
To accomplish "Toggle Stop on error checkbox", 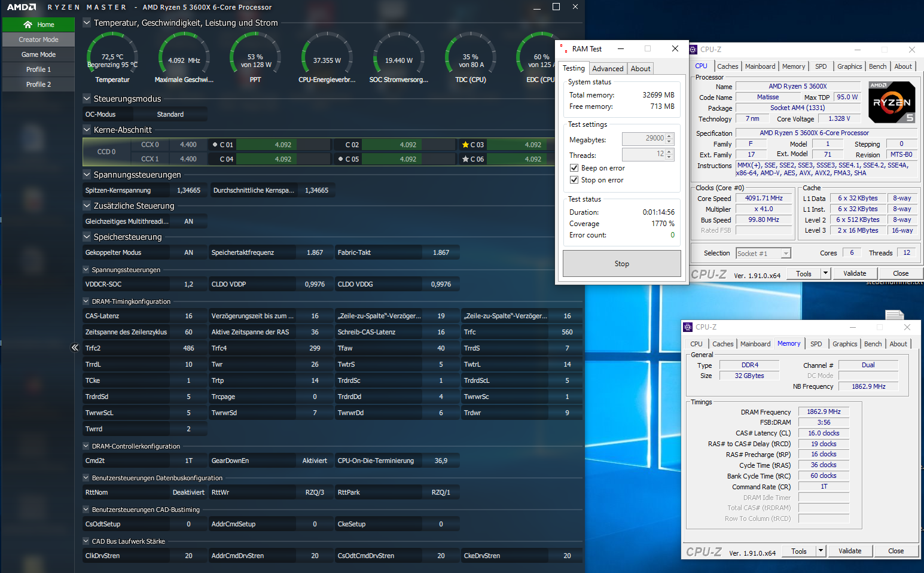I will [574, 180].
